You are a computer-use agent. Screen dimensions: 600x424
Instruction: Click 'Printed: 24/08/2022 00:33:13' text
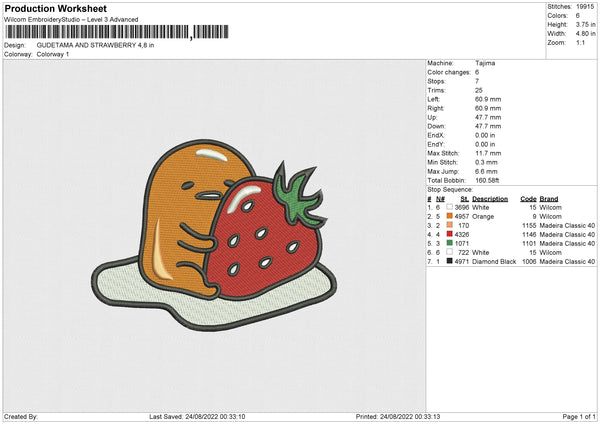pos(398,416)
